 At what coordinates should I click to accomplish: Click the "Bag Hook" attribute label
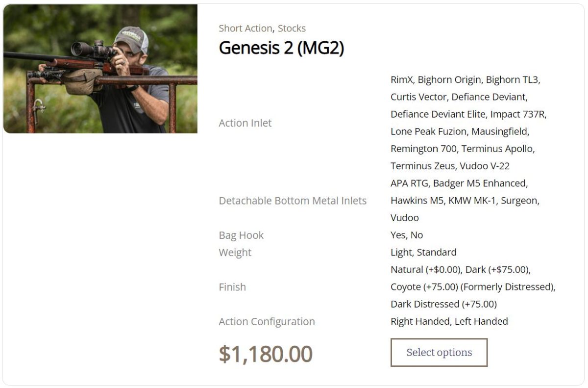241,235
